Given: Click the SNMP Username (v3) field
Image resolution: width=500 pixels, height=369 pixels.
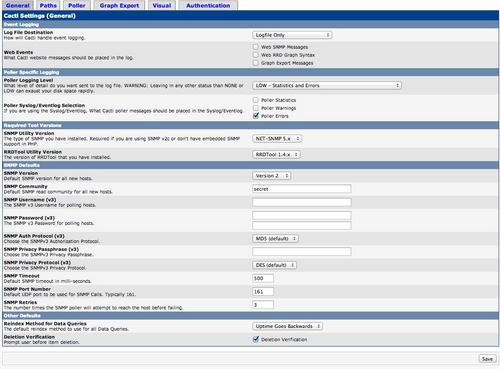Looking at the screenshot, I should (302, 202).
